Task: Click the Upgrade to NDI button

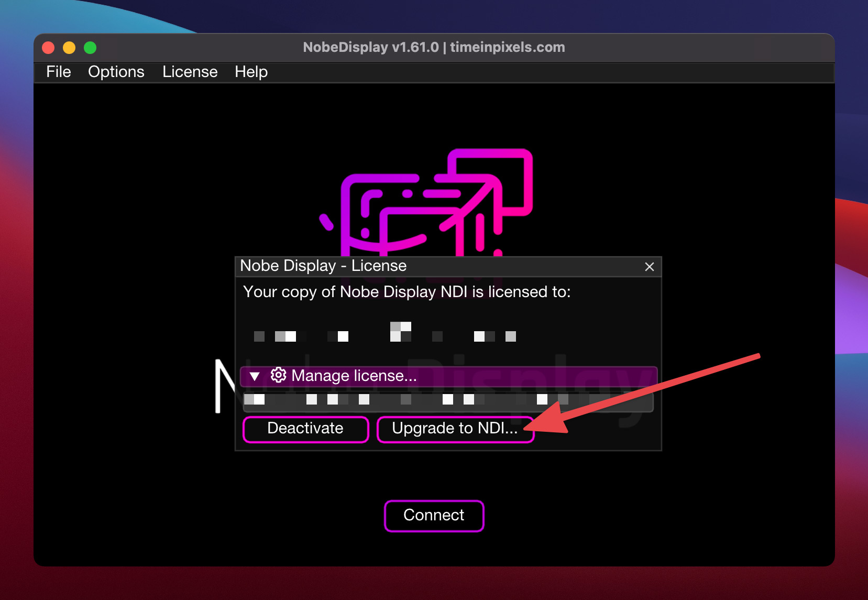Action: click(x=455, y=429)
